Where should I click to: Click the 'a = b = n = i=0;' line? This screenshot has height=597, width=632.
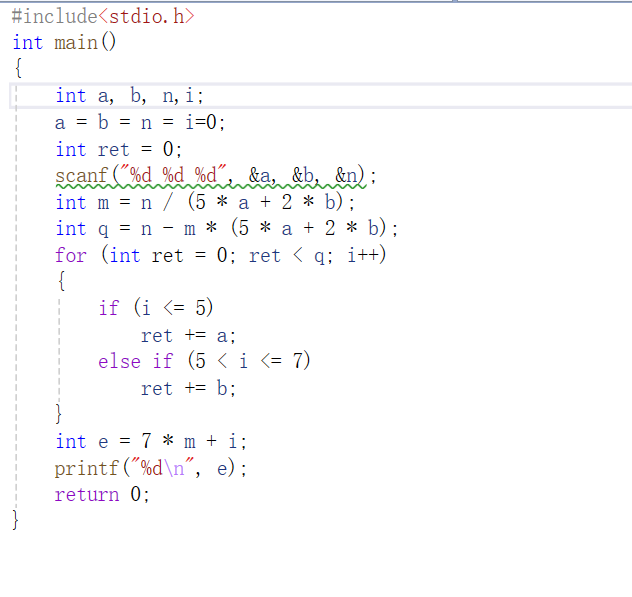(x=140, y=122)
